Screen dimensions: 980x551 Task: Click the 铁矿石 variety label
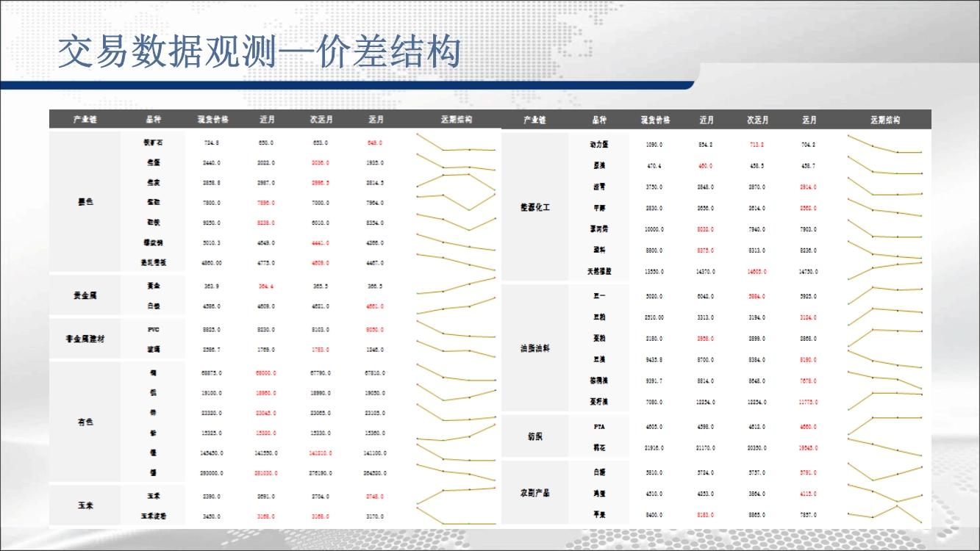coord(153,143)
